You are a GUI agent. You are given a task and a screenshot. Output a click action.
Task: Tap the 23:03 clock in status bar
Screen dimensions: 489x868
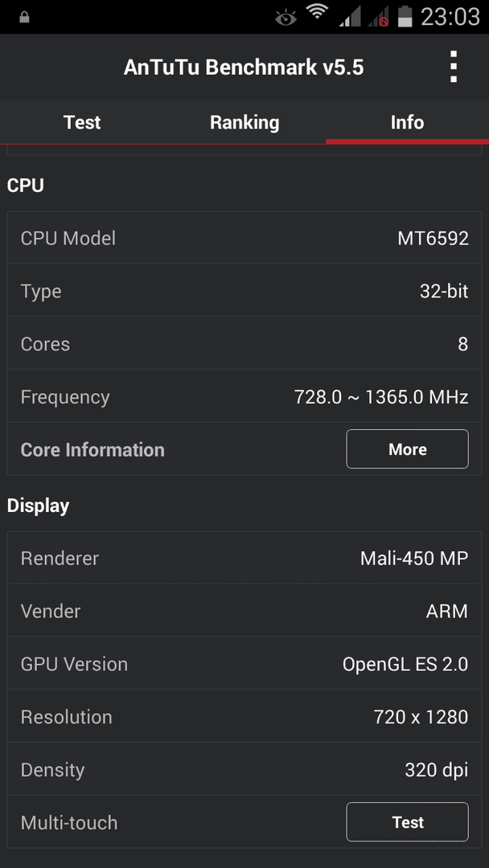(450, 17)
